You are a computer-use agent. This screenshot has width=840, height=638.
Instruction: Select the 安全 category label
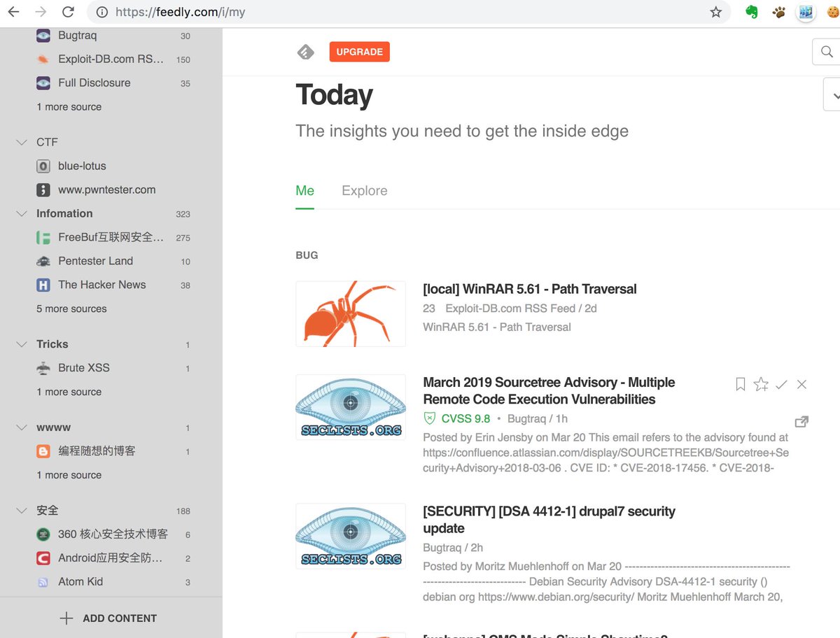coord(47,511)
